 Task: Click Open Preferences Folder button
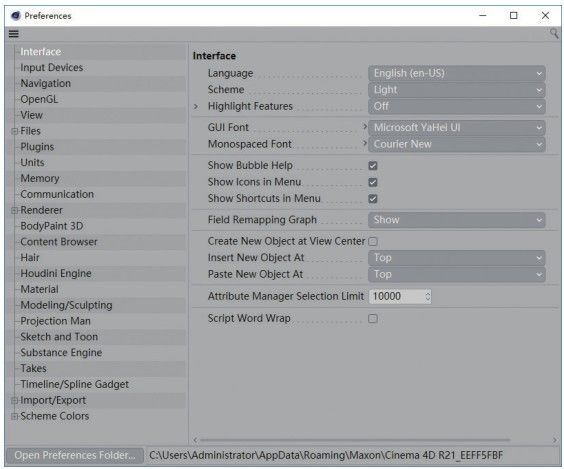(75, 455)
